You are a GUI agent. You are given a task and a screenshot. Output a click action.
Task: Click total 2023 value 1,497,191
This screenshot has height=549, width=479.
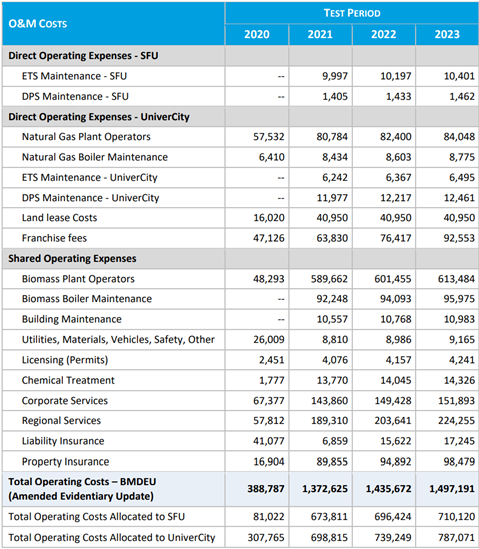[x=452, y=489]
